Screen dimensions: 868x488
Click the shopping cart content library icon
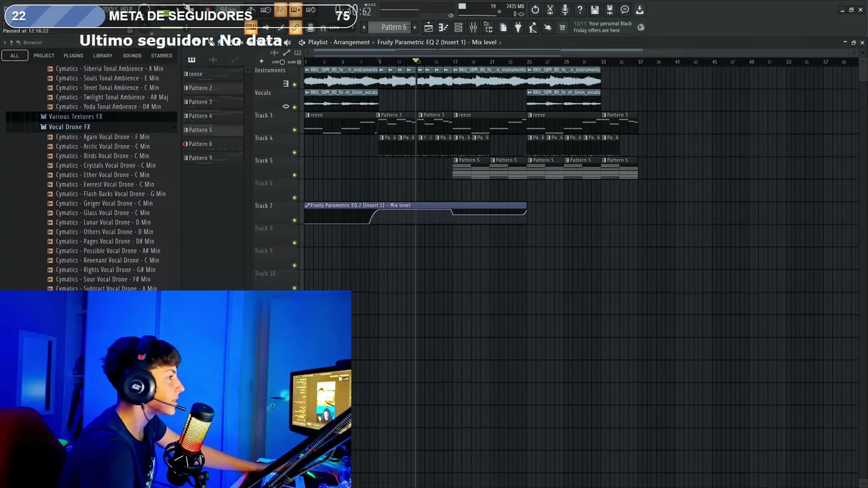coord(562,27)
